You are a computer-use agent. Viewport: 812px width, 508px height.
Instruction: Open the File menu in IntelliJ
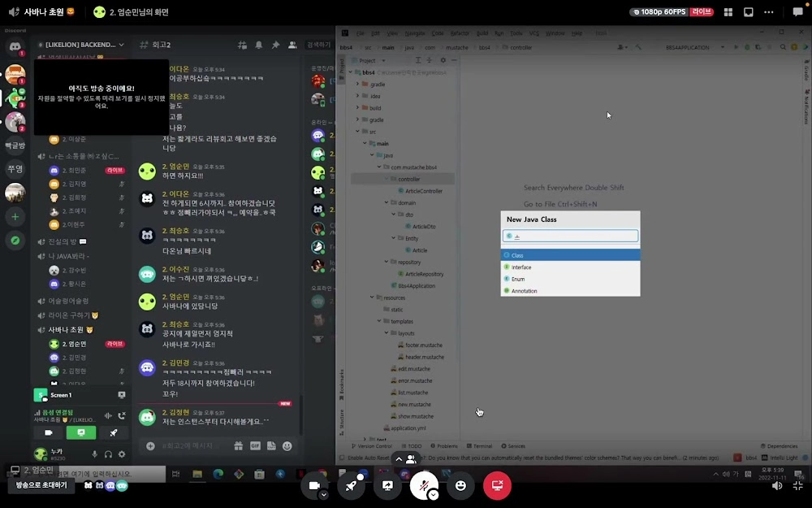(360, 33)
